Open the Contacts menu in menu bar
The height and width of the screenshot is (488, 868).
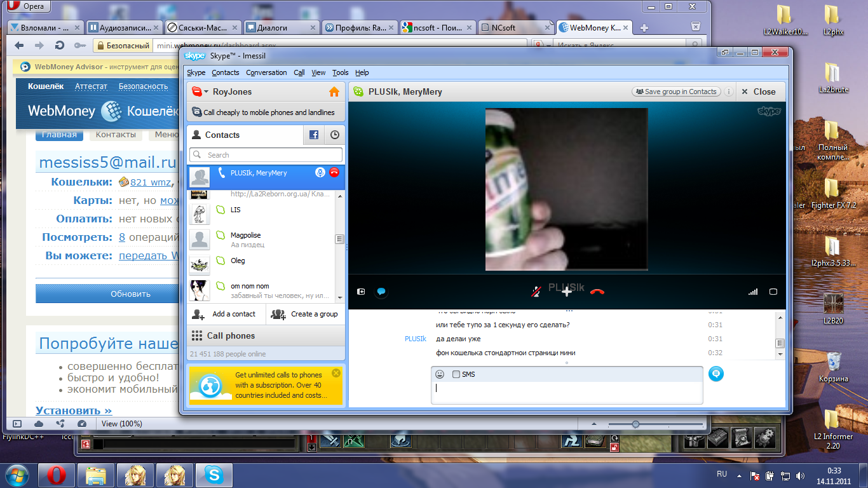226,72
